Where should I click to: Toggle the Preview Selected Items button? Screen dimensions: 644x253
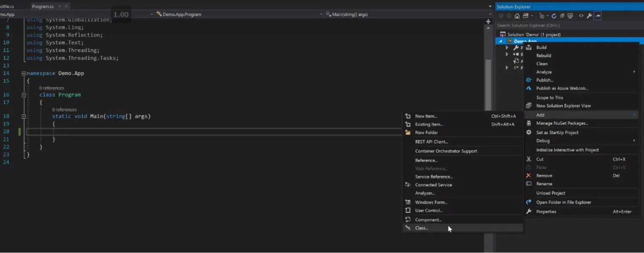pyautogui.click(x=597, y=16)
